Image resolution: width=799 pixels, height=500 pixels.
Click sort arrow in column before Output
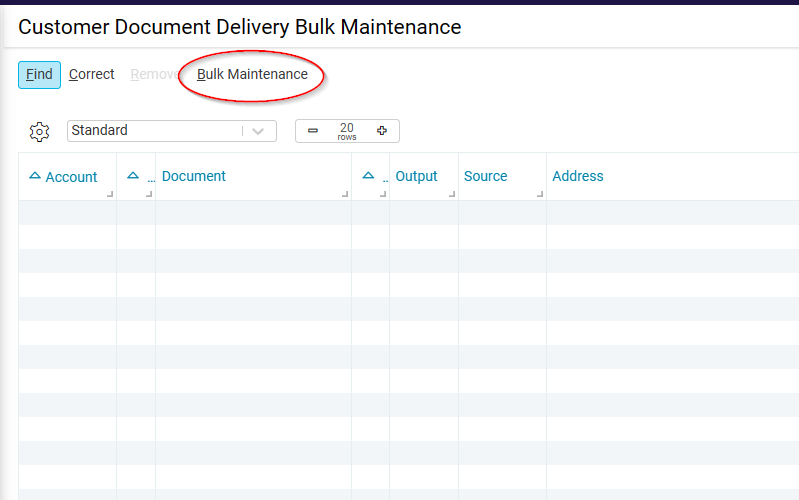[x=368, y=176]
